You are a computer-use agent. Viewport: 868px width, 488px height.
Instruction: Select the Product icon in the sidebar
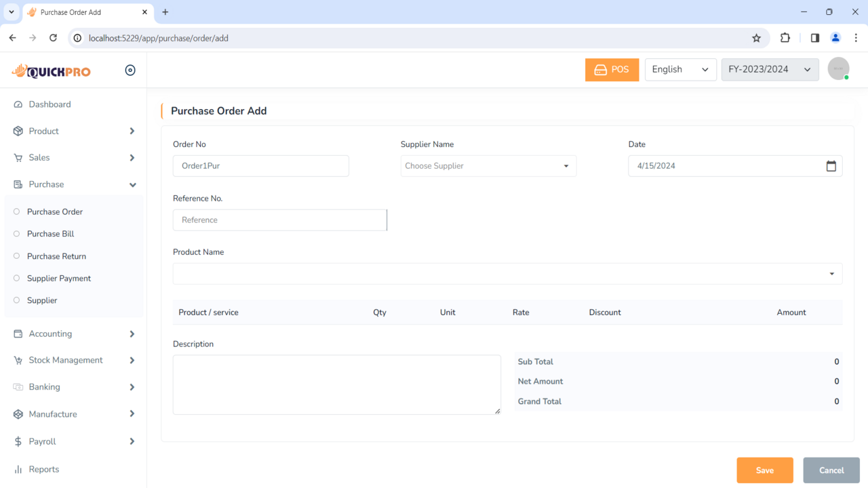pos(18,131)
